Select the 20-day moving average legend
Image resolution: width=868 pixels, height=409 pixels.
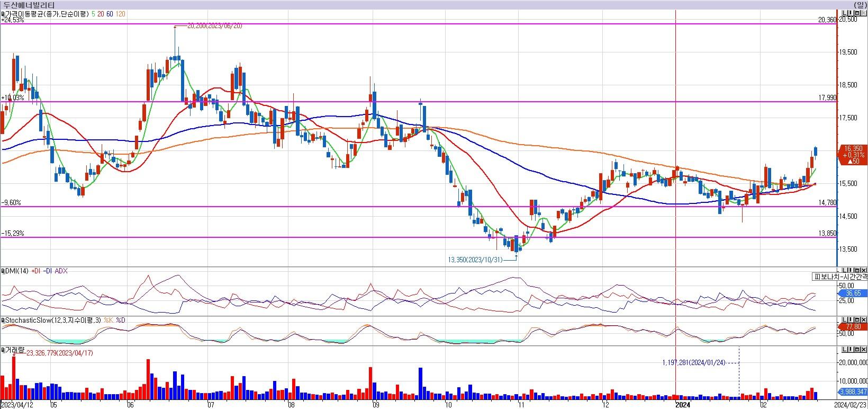pyautogui.click(x=101, y=14)
